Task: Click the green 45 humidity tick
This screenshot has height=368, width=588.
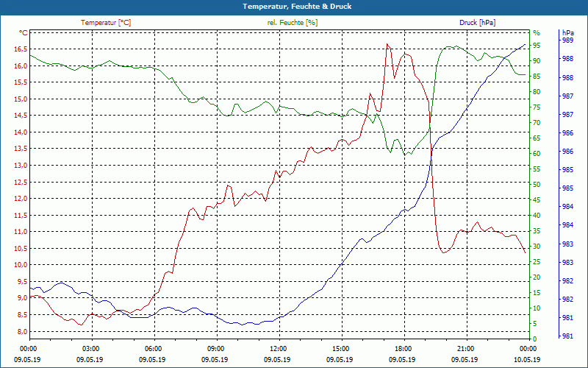Action: click(x=537, y=200)
